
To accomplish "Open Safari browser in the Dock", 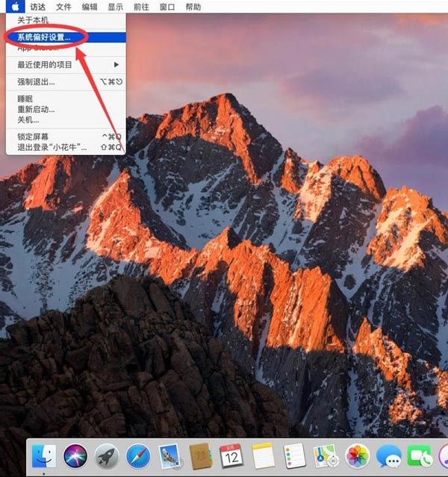I will (x=138, y=456).
